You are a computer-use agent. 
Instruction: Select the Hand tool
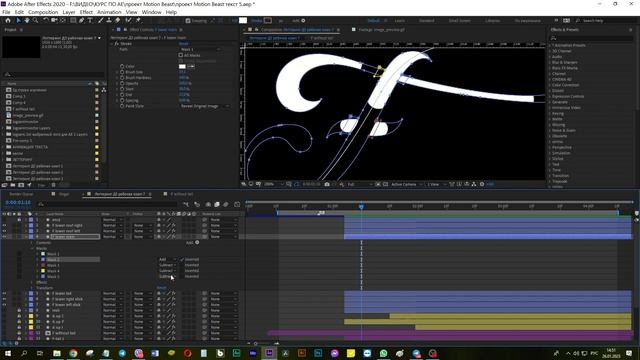(27, 20)
